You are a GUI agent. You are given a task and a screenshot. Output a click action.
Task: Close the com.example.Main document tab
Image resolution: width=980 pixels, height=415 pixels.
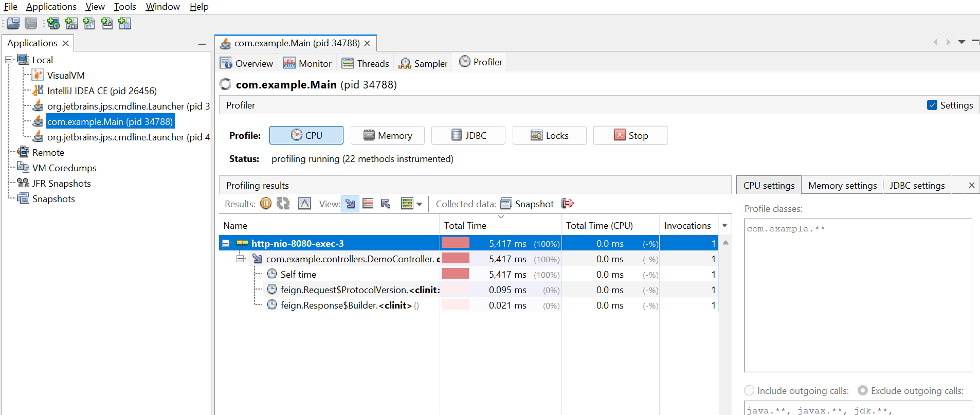coord(367,43)
